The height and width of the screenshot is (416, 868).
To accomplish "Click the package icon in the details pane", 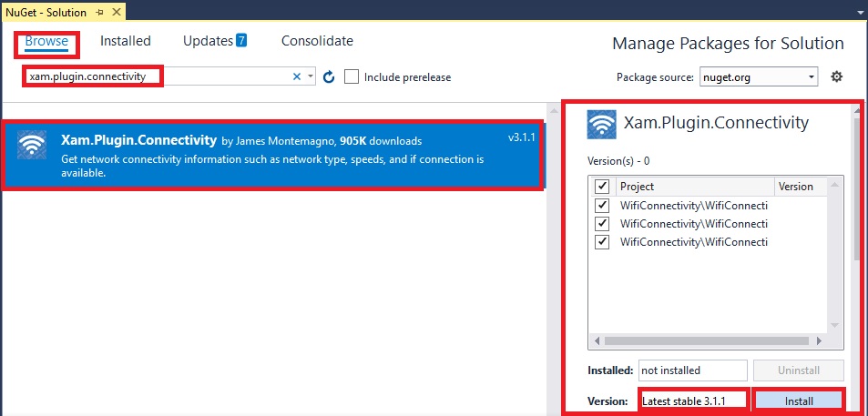I will pos(601,124).
